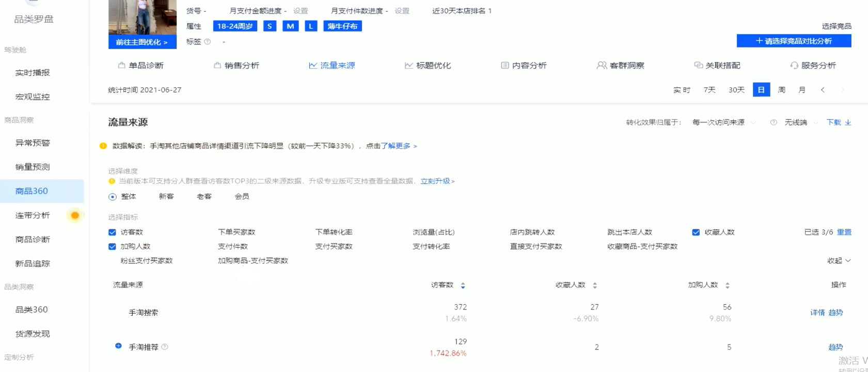868x372 pixels.
Task: Click the help icon before 无线端
Action: [774, 122]
